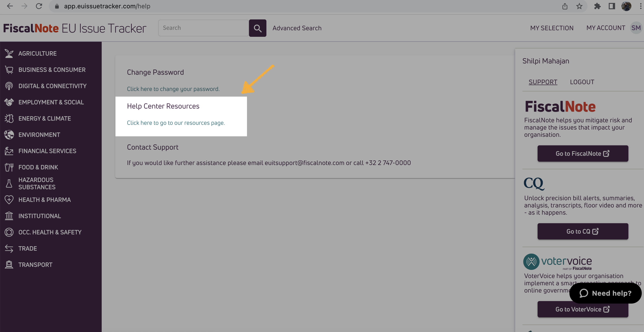Select the Financial Services chart icon
This screenshot has height=332, width=644.
coord(9,151)
